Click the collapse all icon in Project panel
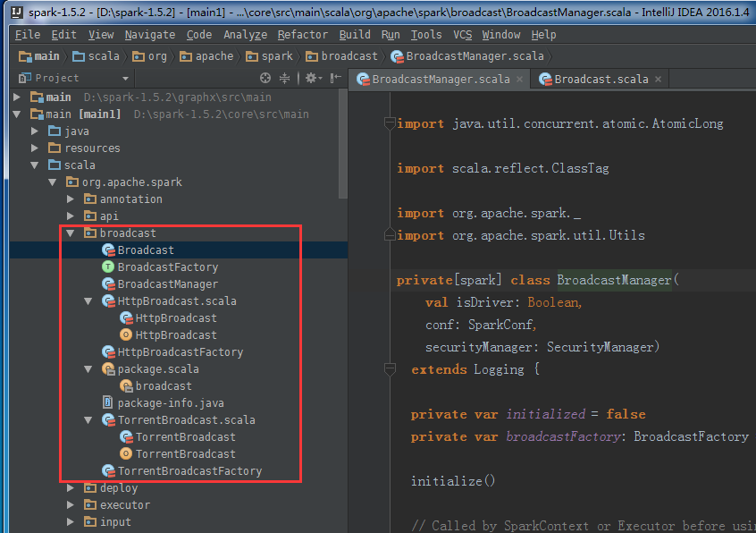Image resolution: width=756 pixels, height=533 pixels. 285,78
